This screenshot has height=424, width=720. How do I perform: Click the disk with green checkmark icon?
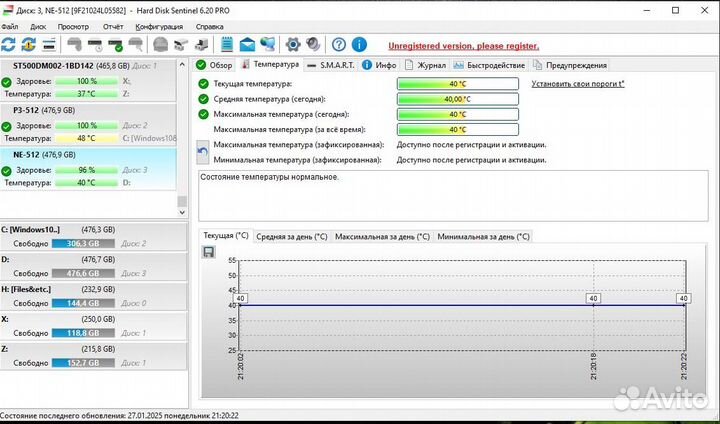point(116,45)
